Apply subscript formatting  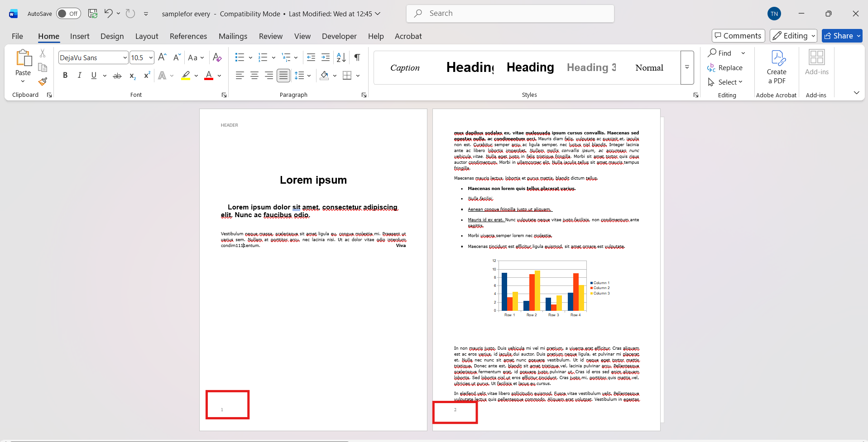pyautogui.click(x=132, y=76)
